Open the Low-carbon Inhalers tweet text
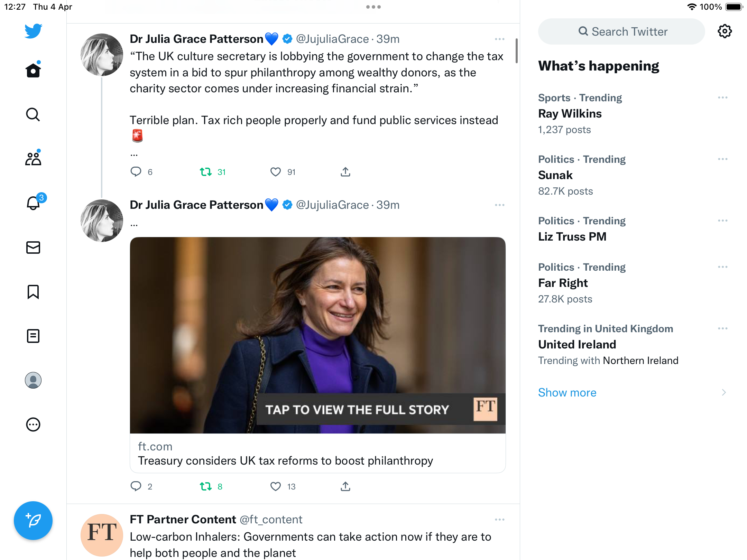 coord(310,544)
